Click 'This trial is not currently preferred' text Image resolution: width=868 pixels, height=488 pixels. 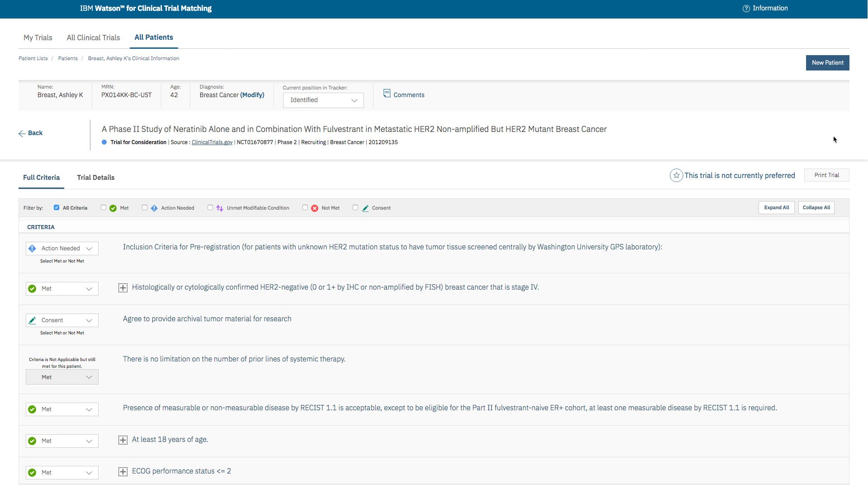(740, 175)
